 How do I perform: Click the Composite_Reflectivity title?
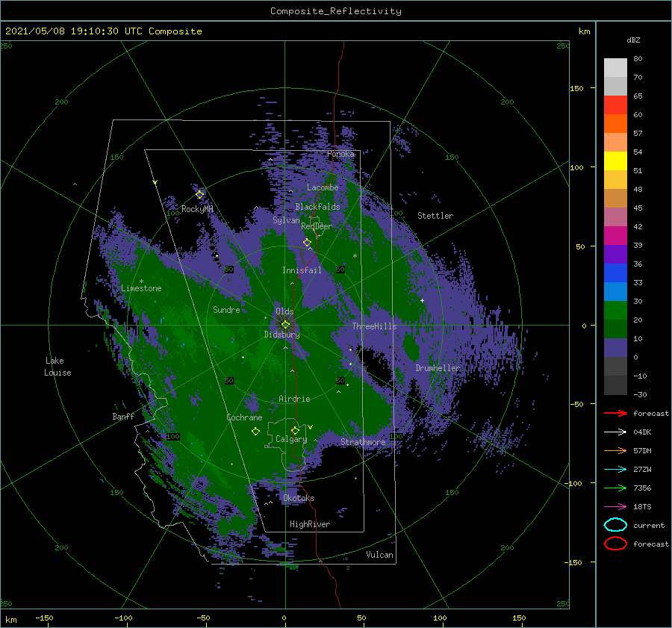pyautogui.click(x=336, y=11)
